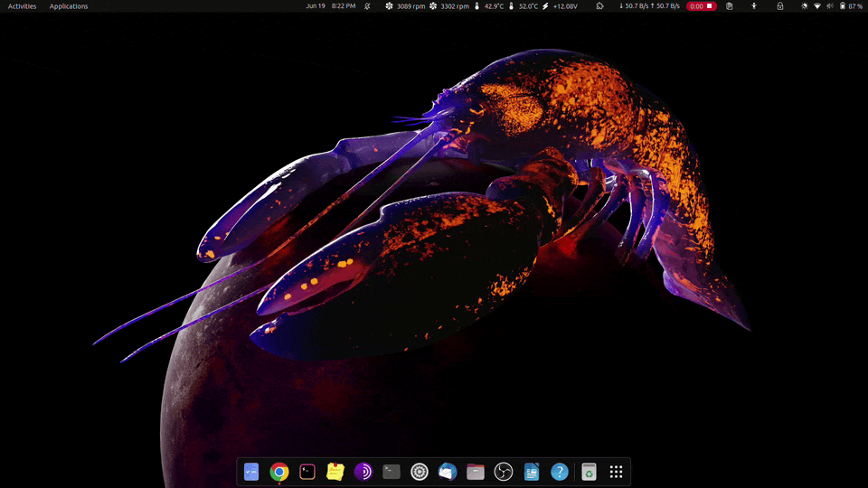Open the Applications menu

point(69,6)
